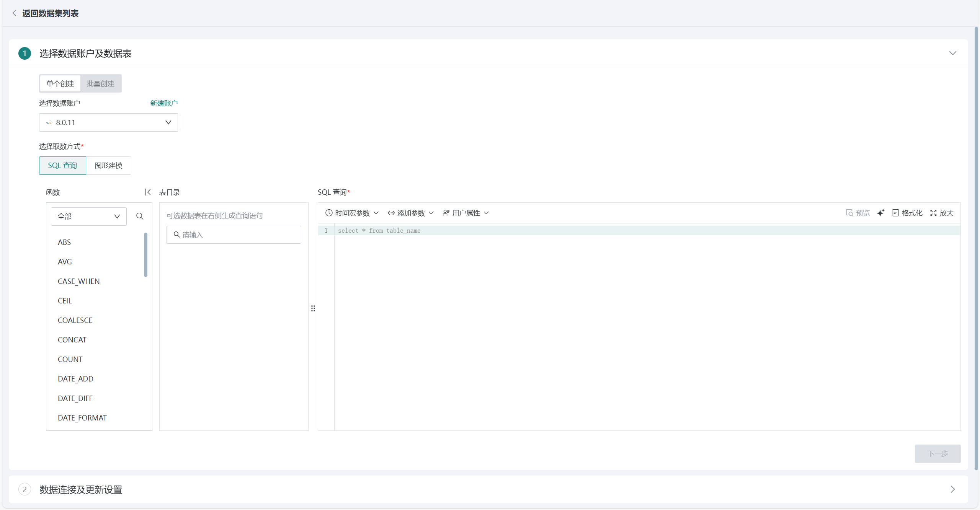Click the table directory search input field
Screen dimensions: 980x510
click(237, 235)
